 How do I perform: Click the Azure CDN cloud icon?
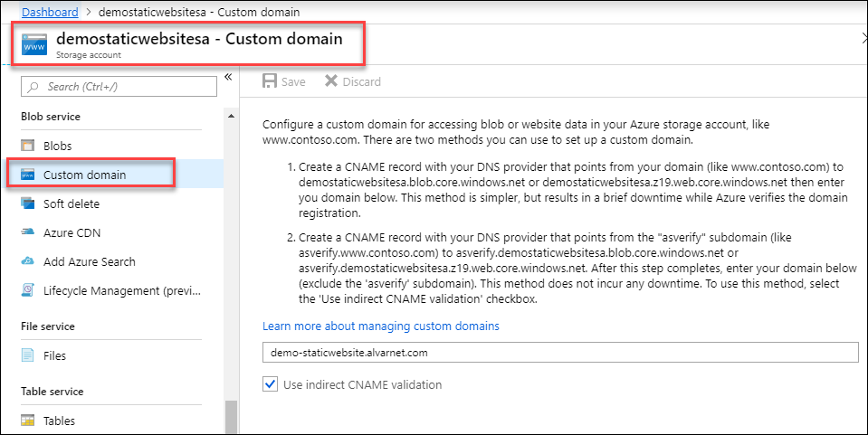[x=28, y=232]
